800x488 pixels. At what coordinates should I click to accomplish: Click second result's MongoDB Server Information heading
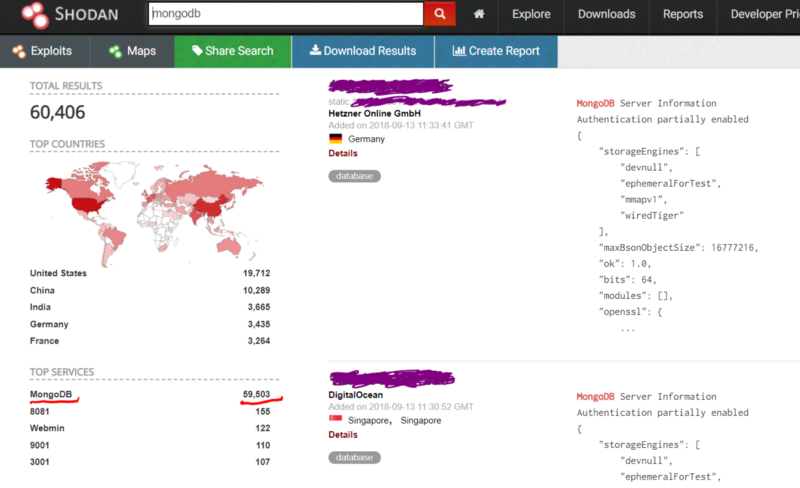tap(646, 397)
